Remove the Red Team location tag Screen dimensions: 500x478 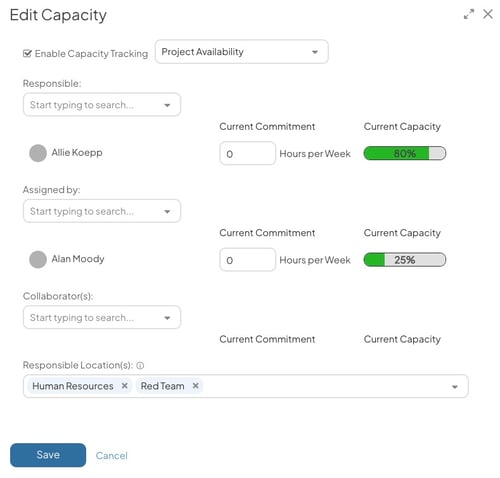(x=196, y=386)
